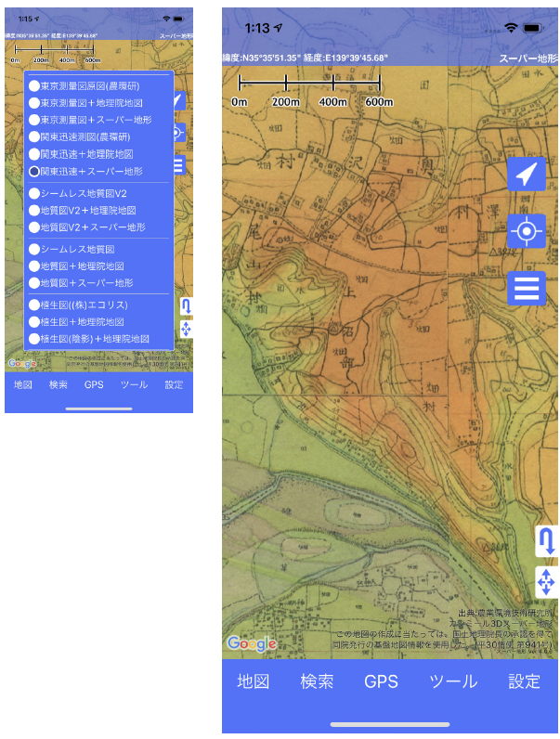This screenshot has height=739, width=560.
Task: Click the Google logo on the large map
Action: [252, 643]
